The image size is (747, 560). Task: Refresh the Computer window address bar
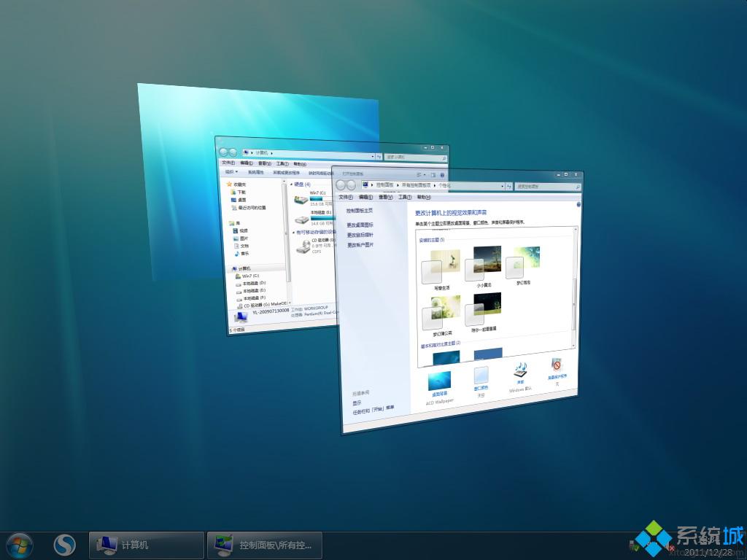click(379, 156)
